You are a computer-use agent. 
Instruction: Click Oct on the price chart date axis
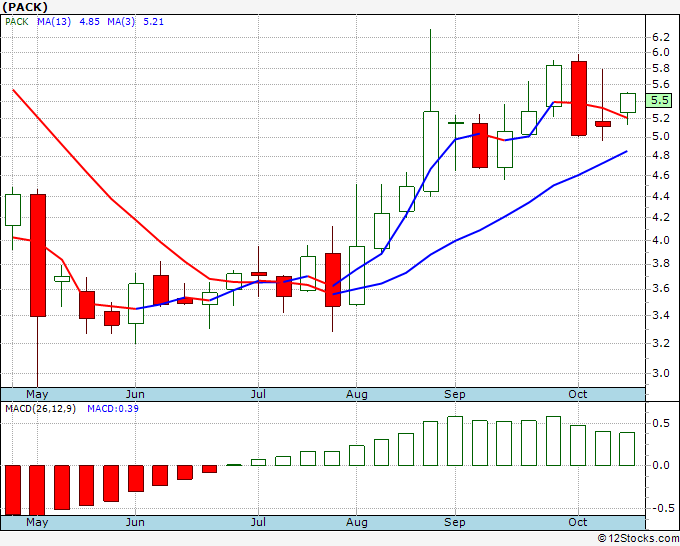[x=578, y=395]
